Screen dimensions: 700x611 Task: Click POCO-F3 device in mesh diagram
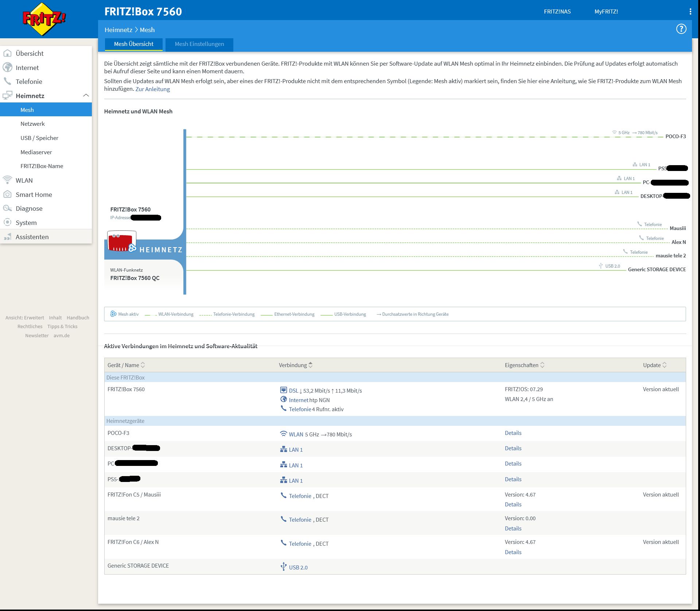(x=675, y=136)
